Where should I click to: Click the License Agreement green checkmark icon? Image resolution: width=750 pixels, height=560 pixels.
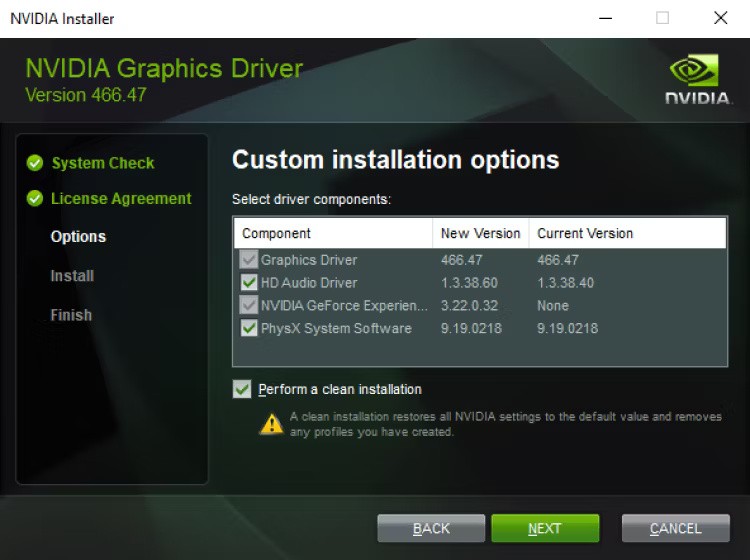tap(35, 199)
